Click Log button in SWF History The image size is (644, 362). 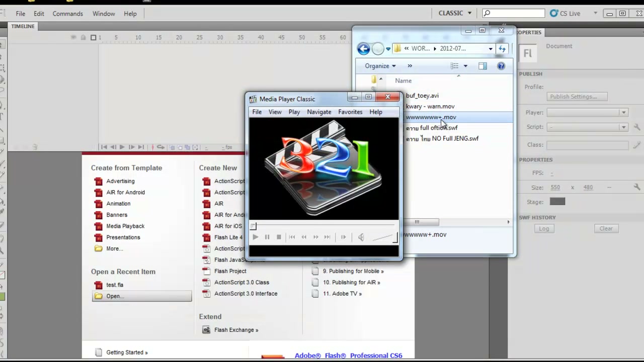[544, 228]
